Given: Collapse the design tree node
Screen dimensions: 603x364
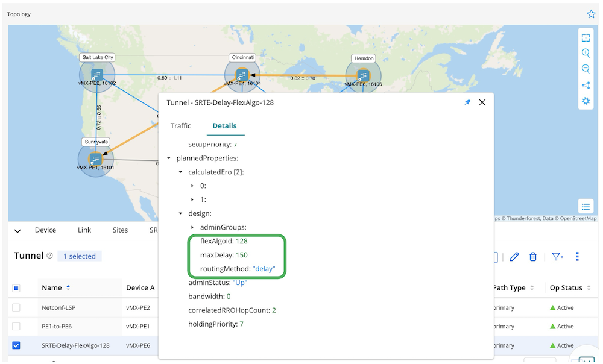Looking at the screenshot, I should pyautogui.click(x=180, y=214).
